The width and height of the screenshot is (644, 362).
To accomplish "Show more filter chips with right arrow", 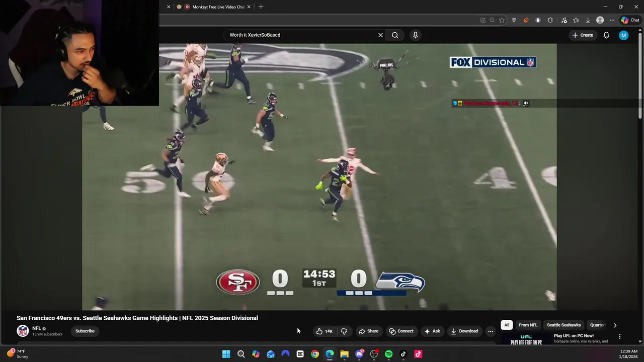I will click(x=615, y=325).
